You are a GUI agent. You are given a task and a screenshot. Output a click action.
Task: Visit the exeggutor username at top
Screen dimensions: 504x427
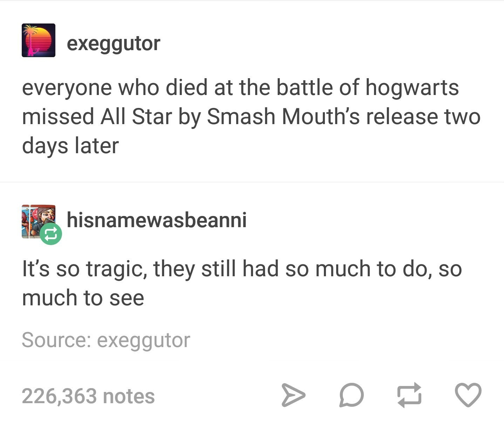pos(114,43)
